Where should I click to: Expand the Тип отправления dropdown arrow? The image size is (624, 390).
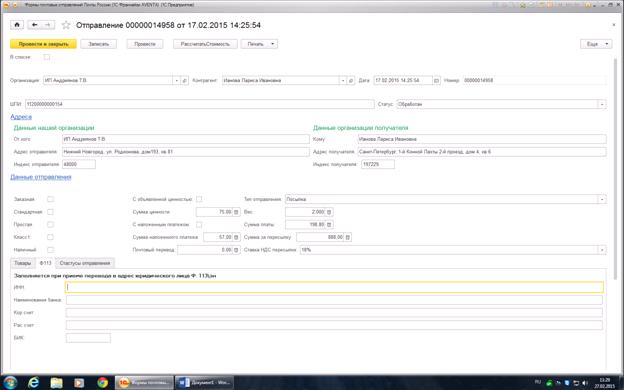pos(602,199)
